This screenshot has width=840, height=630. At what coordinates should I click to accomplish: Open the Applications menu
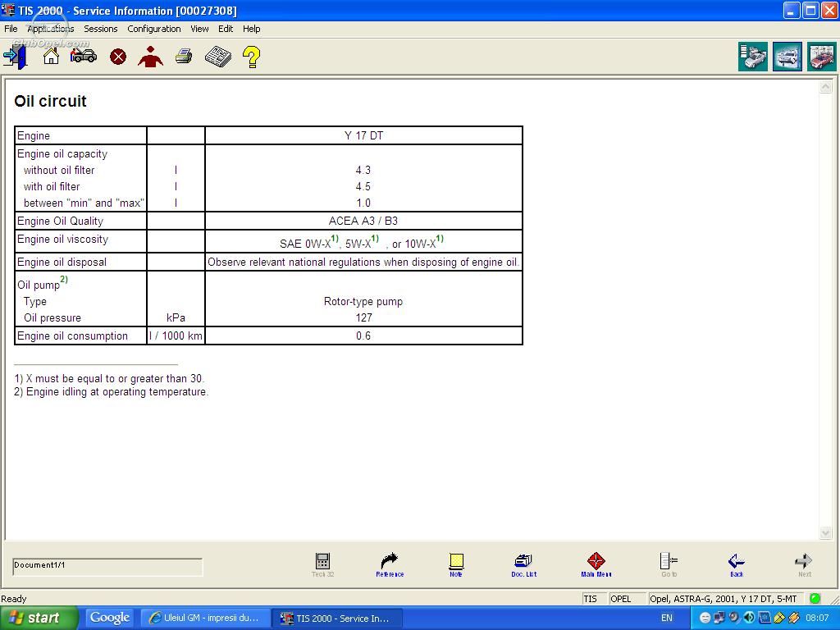click(x=50, y=29)
